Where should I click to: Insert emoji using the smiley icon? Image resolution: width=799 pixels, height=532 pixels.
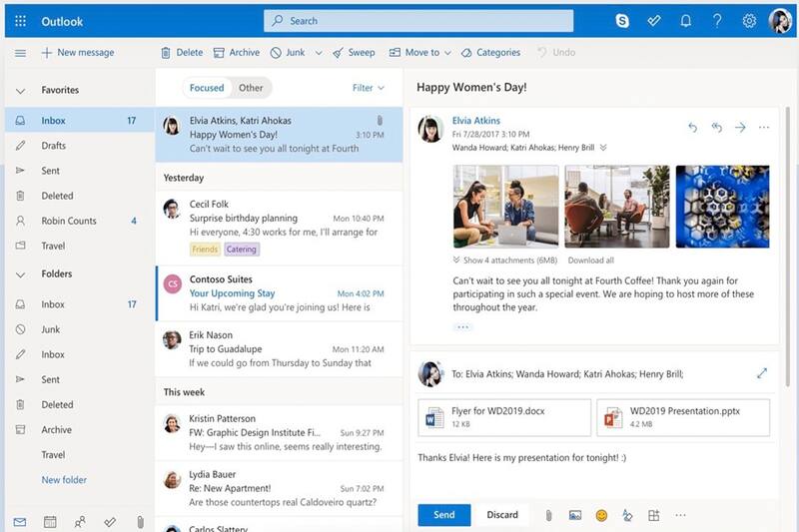(x=601, y=515)
